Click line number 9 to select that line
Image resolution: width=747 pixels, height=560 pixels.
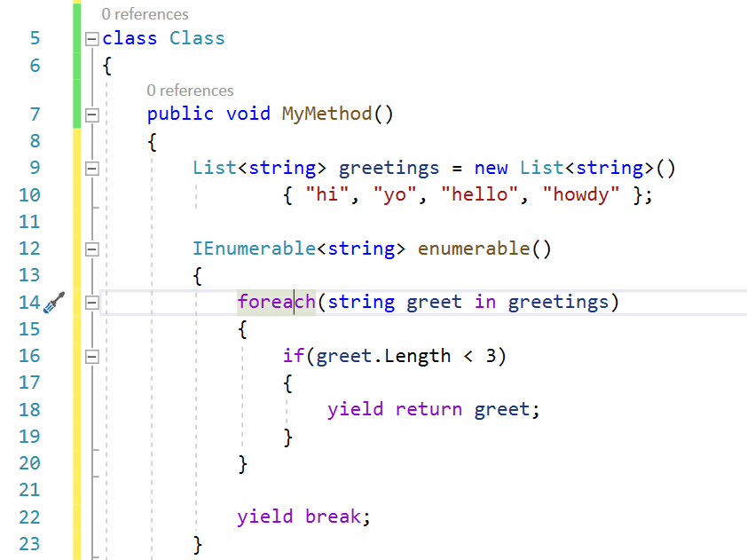coord(34,167)
